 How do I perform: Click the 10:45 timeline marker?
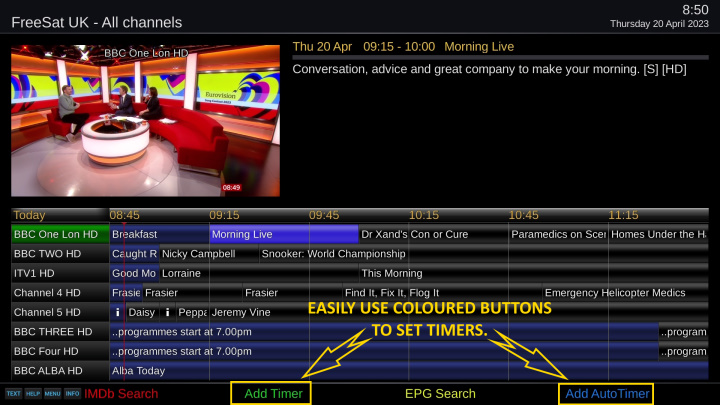click(523, 215)
